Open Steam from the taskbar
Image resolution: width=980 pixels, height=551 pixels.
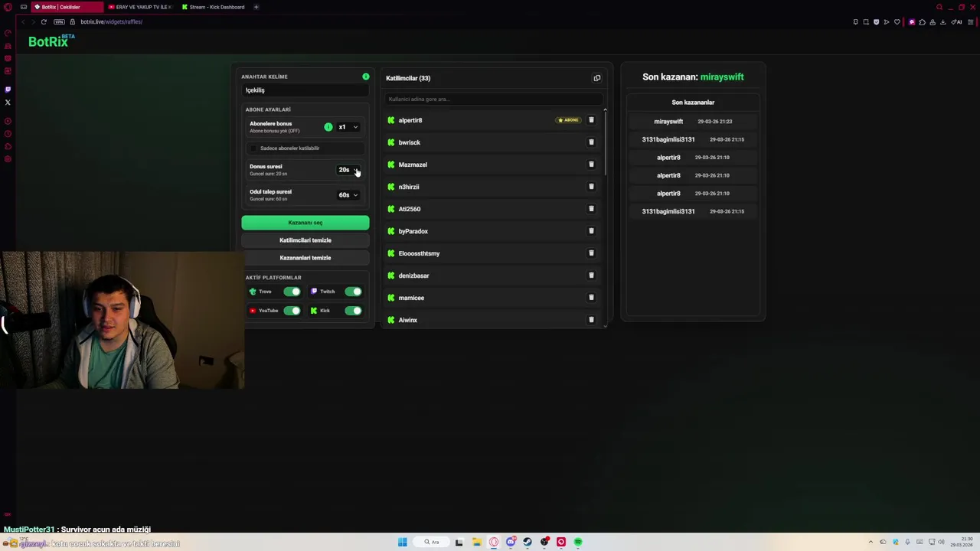(x=528, y=542)
